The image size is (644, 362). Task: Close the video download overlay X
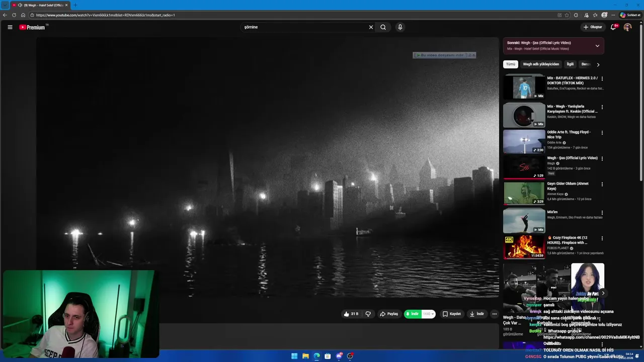pos(473,55)
